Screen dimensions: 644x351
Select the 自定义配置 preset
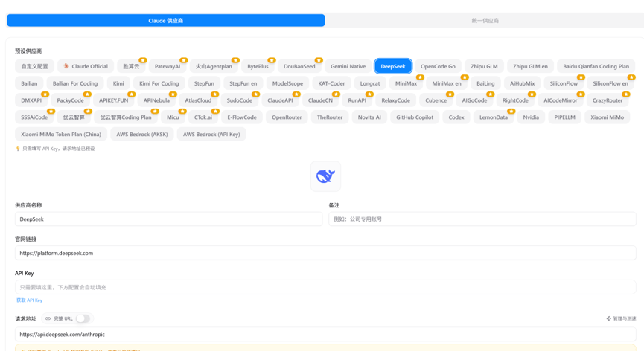coord(34,66)
